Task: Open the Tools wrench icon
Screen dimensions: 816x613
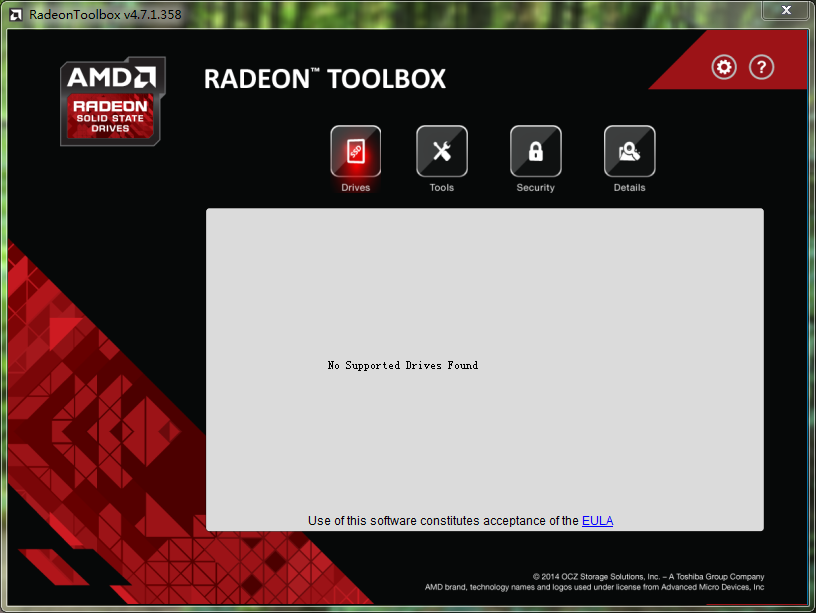Action: click(441, 151)
